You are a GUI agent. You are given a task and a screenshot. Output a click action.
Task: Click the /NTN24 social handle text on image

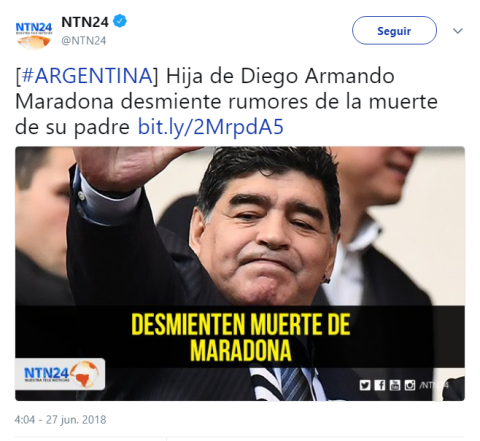[x=434, y=385]
